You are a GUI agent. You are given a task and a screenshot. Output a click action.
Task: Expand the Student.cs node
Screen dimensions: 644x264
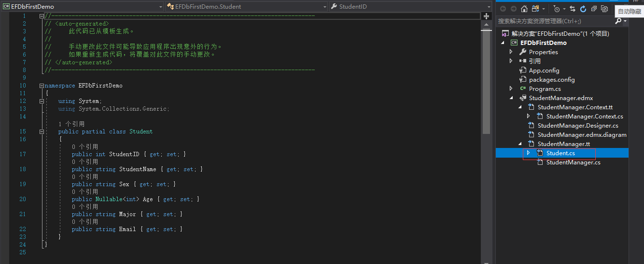click(529, 153)
